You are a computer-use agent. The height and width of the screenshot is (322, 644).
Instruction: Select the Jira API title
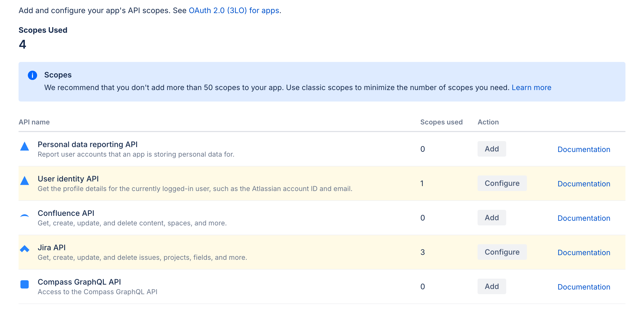pos(52,248)
